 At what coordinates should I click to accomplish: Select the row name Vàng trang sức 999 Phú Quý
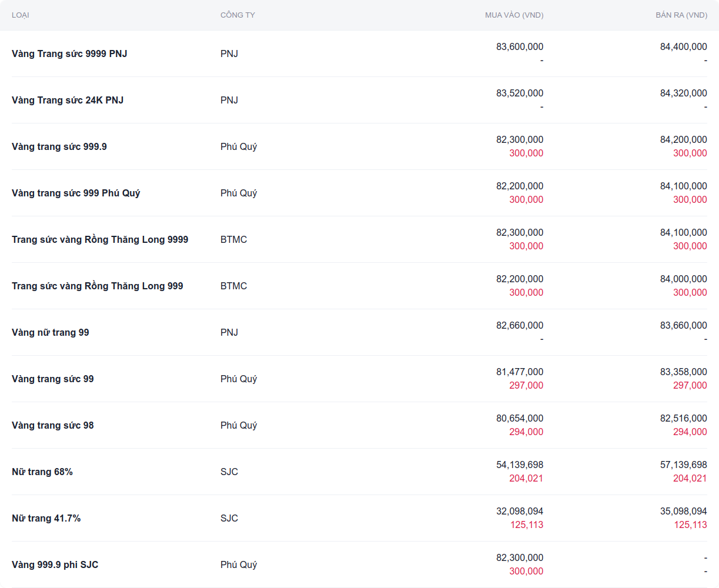pos(76,193)
